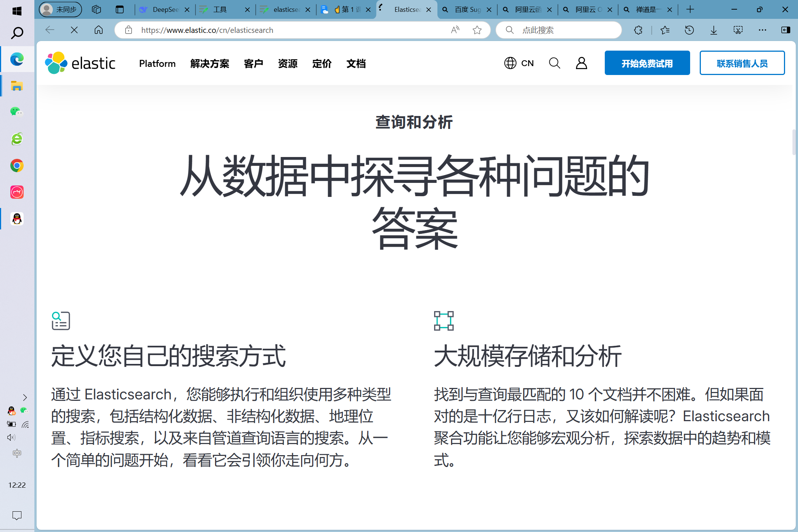Open the user account login icon
The width and height of the screenshot is (798, 532).
click(582, 63)
